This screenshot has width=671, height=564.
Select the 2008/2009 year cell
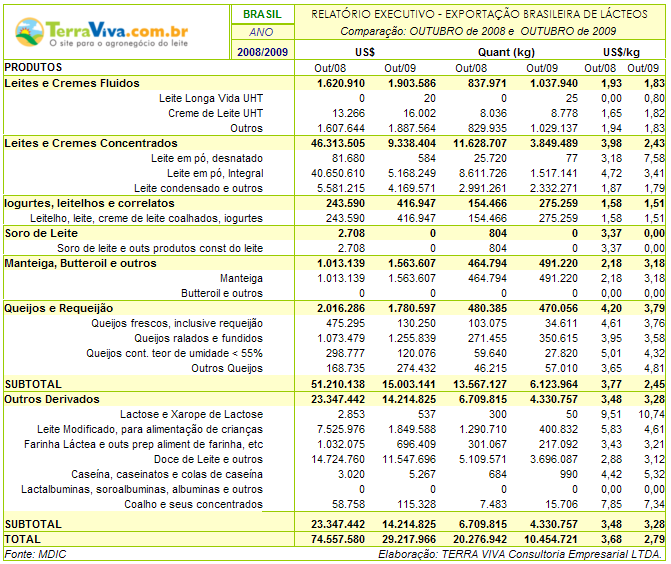pos(262,52)
